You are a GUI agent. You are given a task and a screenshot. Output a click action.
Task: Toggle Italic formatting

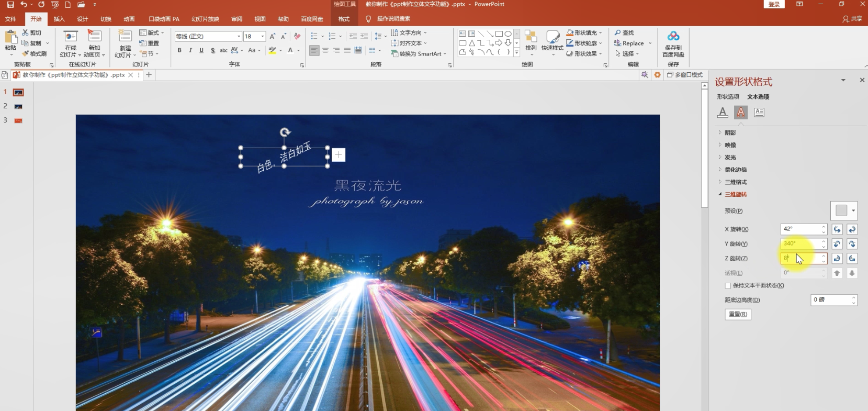click(190, 50)
